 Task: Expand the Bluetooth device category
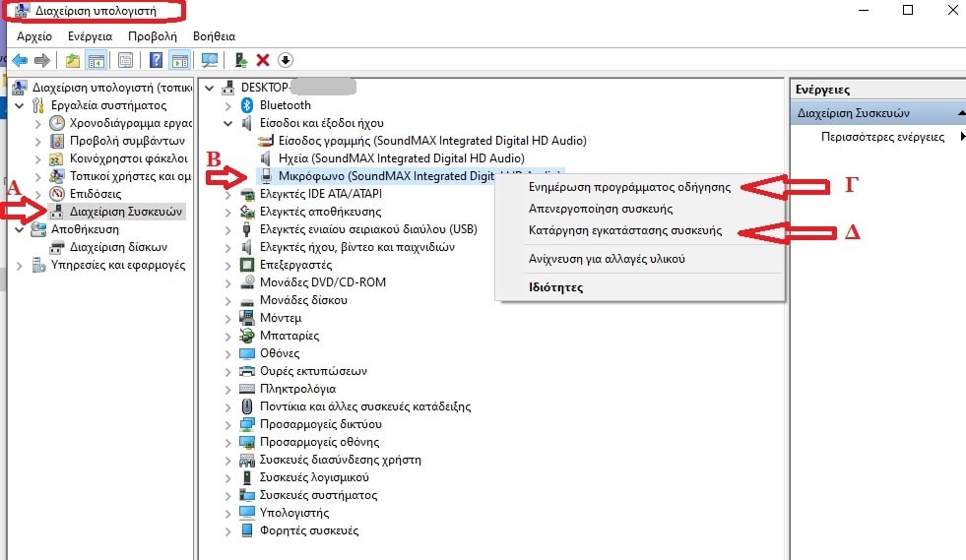(228, 105)
